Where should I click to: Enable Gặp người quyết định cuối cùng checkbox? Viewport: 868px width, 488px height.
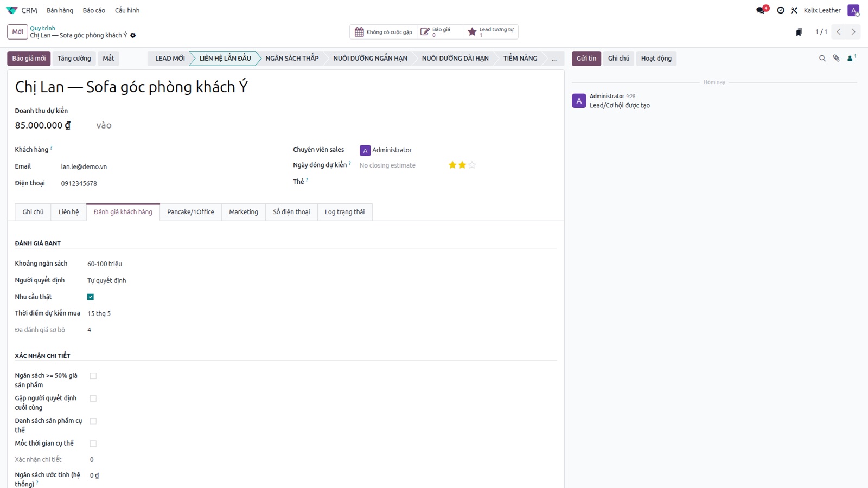click(93, 399)
